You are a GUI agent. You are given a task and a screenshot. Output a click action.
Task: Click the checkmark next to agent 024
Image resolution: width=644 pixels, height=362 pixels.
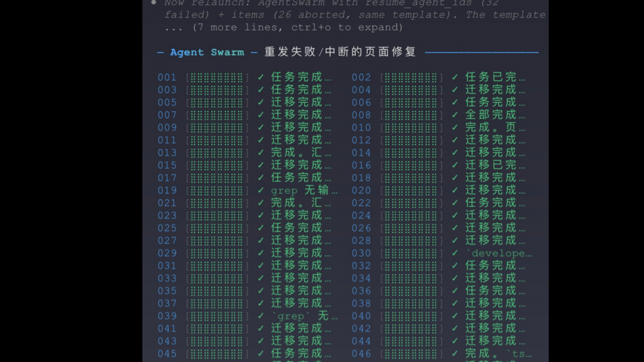[x=455, y=216]
